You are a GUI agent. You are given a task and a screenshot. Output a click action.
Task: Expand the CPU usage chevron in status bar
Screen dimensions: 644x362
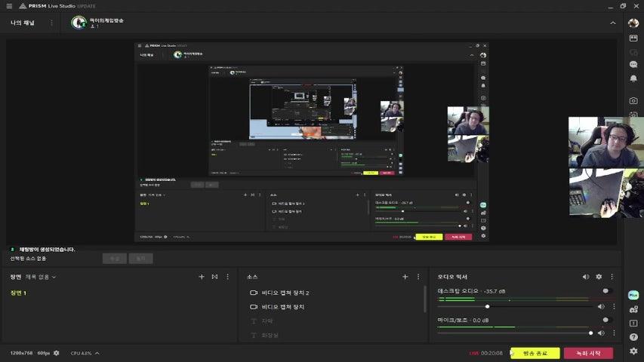click(97, 353)
